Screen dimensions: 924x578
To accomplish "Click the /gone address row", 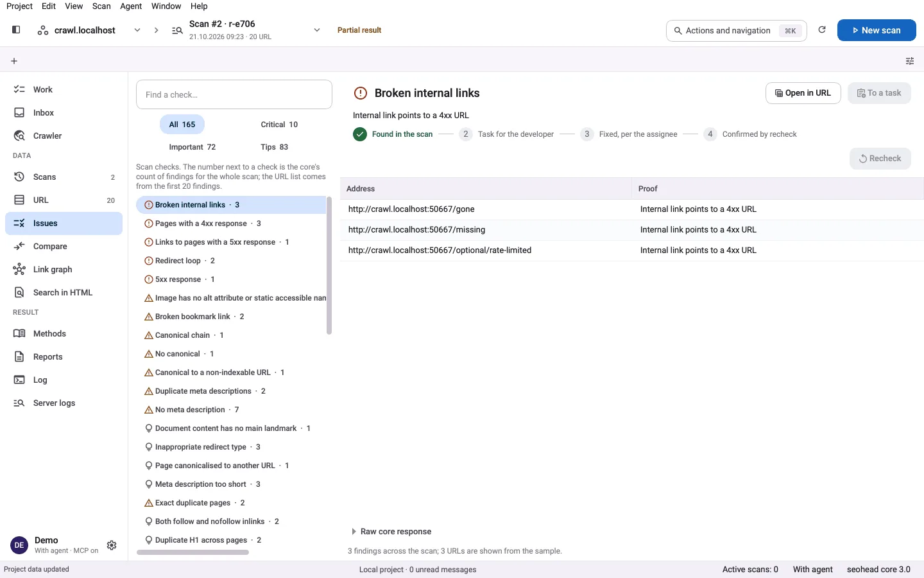I will click(632, 209).
